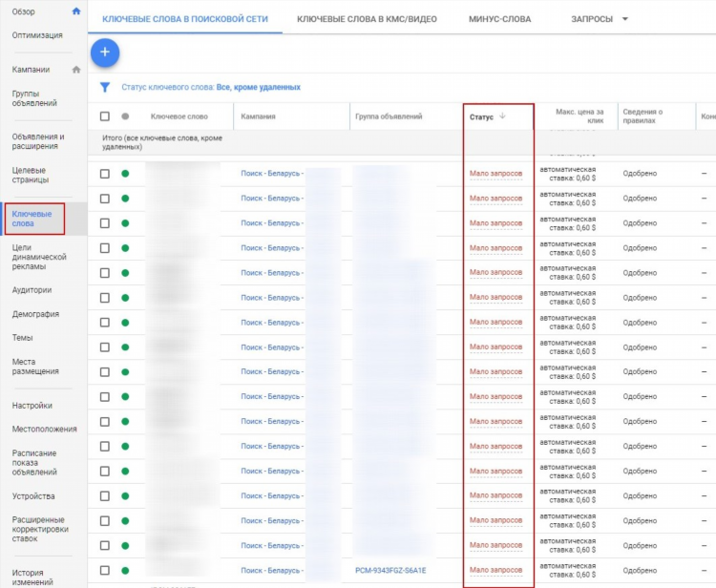Screen dimensions: 716x588
Task: Click the Одобрено cell in the PCM-9343FGZ-S6A1E row
Action: pos(640,570)
